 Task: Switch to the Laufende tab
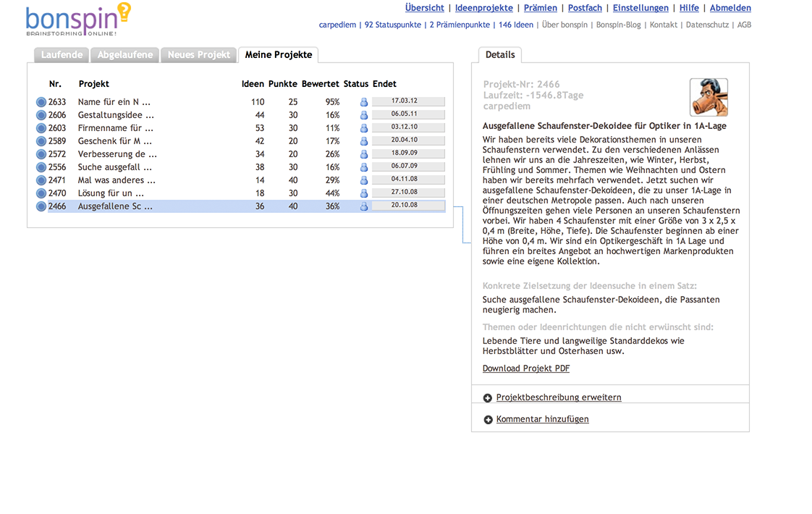62,55
